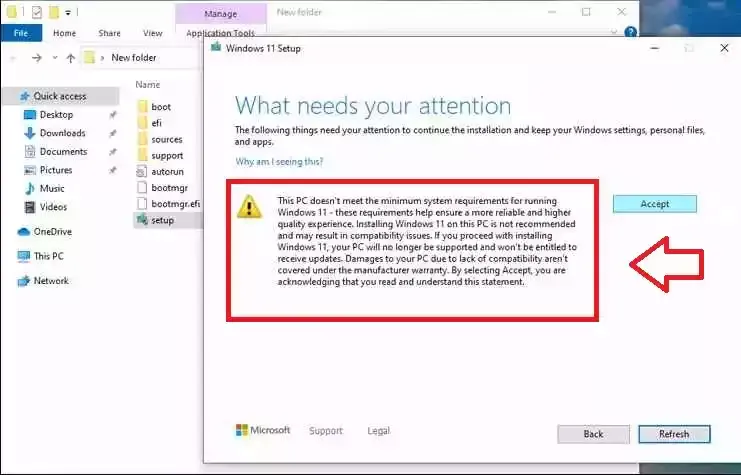Open the Application Tools ribbon tab
The height and width of the screenshot is (475, 741).
pos(220,33)
